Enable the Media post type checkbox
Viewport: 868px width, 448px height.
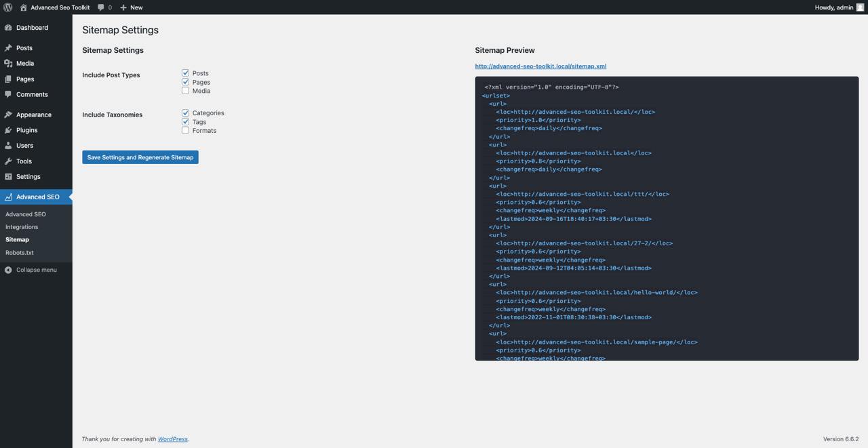[x=185, y=90]
